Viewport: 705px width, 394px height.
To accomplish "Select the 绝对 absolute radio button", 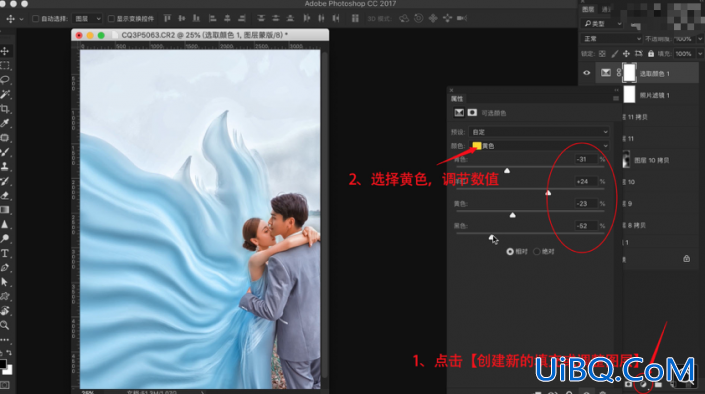I will [536, 251].
